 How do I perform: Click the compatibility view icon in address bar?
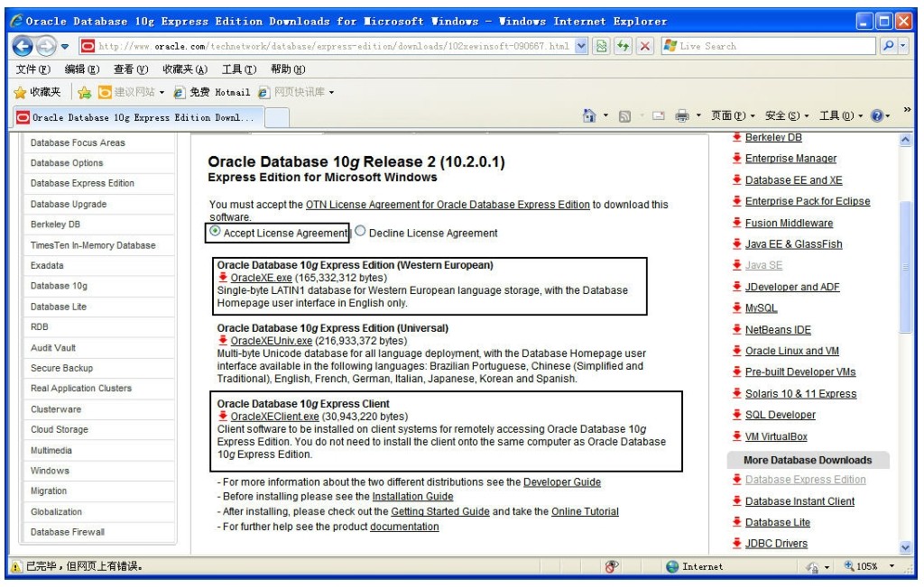tap(601, 46)
